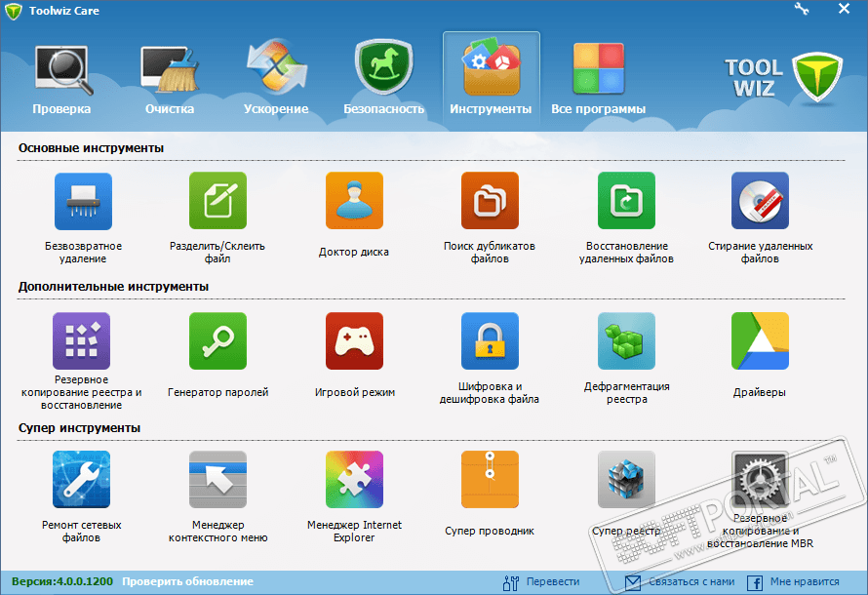Viewport: 868px width, 595px height.
Task: Click the Супер инструменты heading
Action: pyautogui.click(x=79, y=428)
